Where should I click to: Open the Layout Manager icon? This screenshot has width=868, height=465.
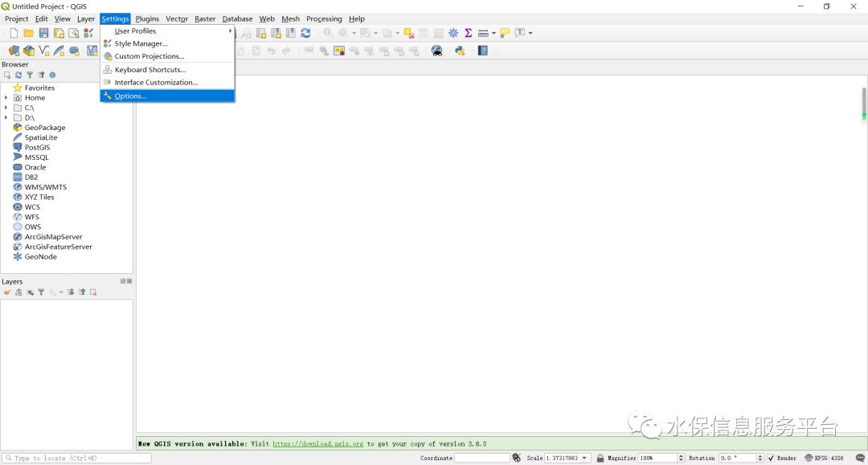pos(74,33)
